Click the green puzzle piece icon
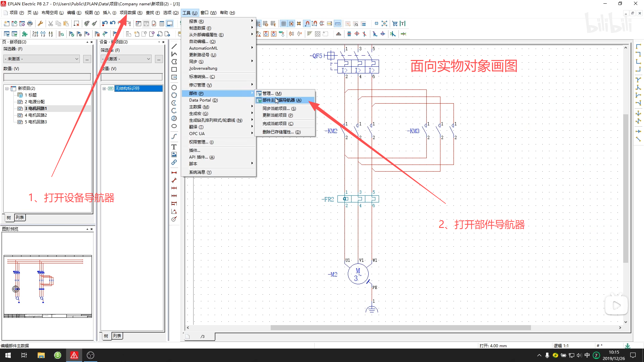 pyautogui.click(x=24, y=34)
